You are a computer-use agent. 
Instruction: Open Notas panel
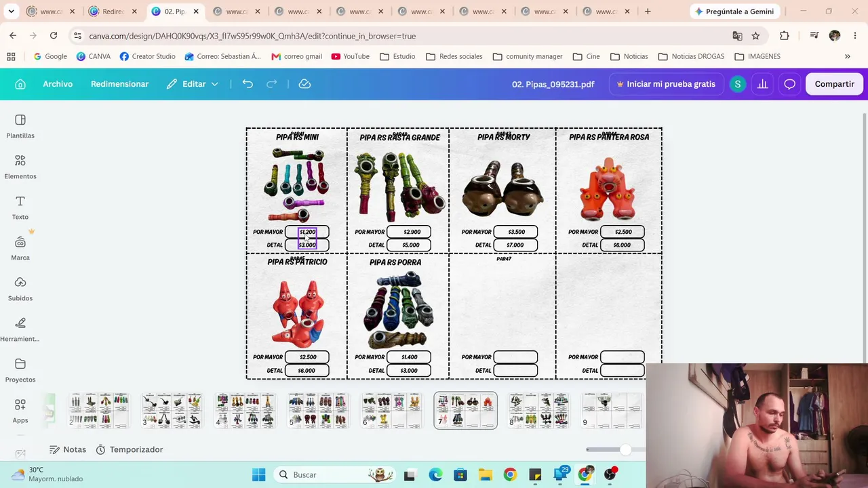click(x=68, y=449)
